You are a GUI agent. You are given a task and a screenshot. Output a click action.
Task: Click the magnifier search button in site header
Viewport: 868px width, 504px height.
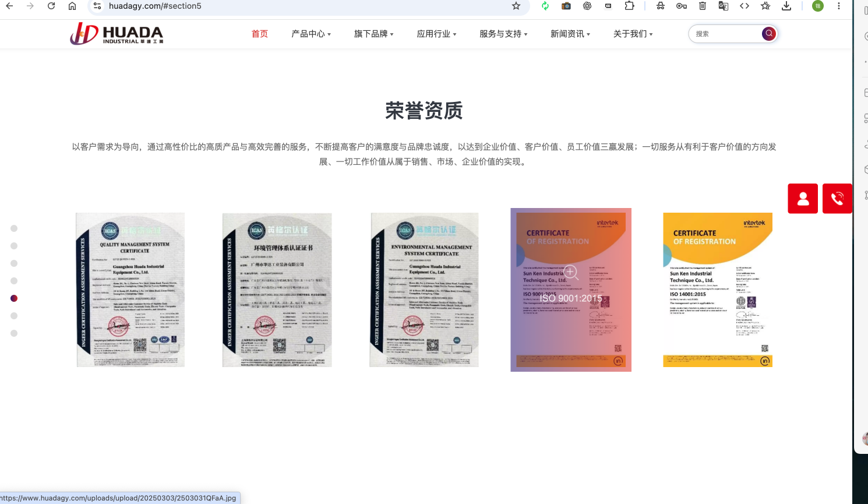pos(769,34)
